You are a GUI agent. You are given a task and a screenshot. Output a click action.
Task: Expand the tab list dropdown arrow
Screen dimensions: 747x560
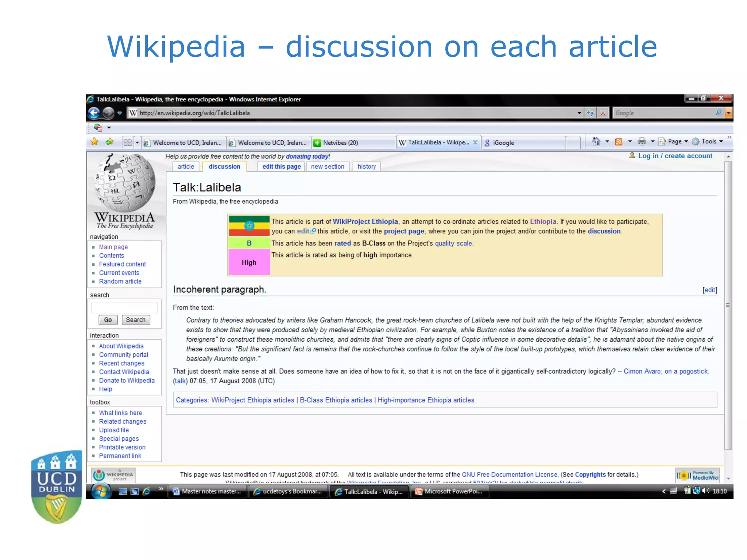point(137,143)
